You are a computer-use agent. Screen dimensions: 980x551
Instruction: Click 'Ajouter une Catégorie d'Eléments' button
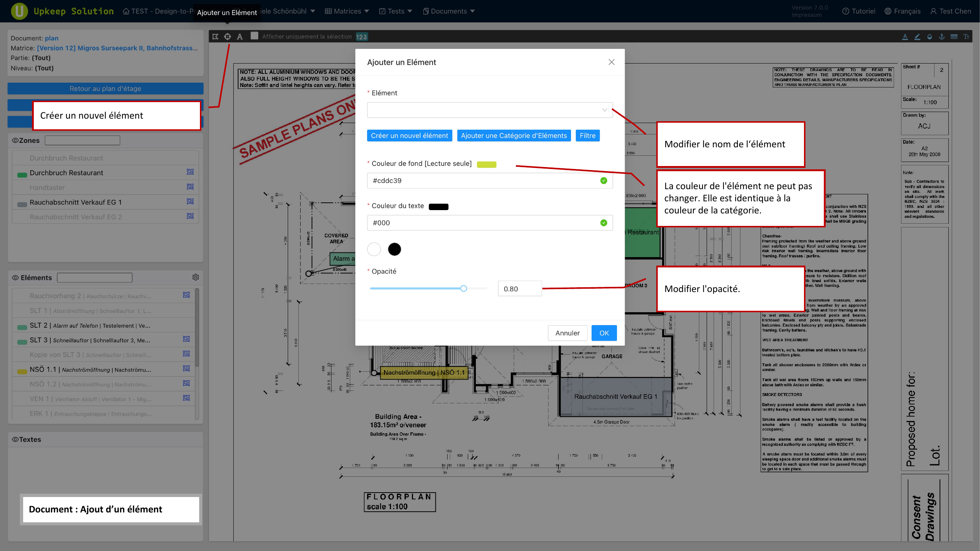coord(514,136)
